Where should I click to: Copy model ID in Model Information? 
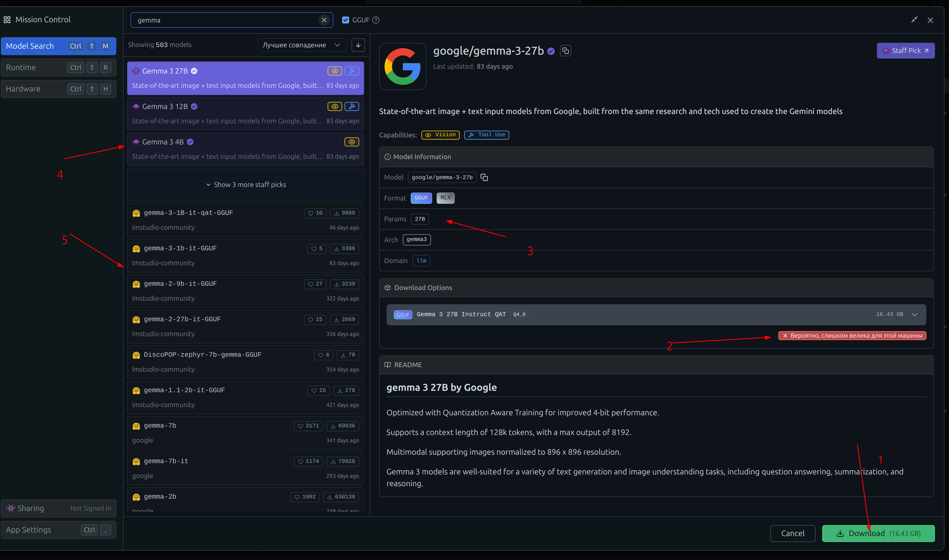coord(484,177)
